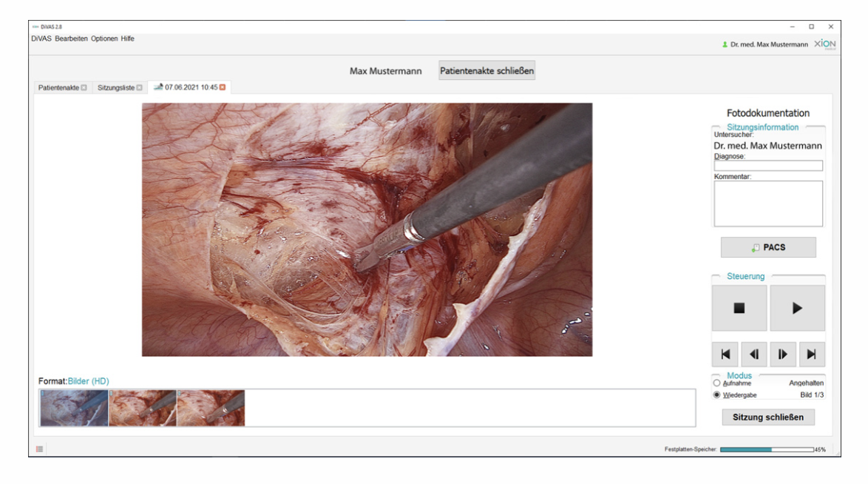Click the patient name Max Mustermann heading
Image resolution: width=868 pixels, height=484 pixels.
[386, 71]
